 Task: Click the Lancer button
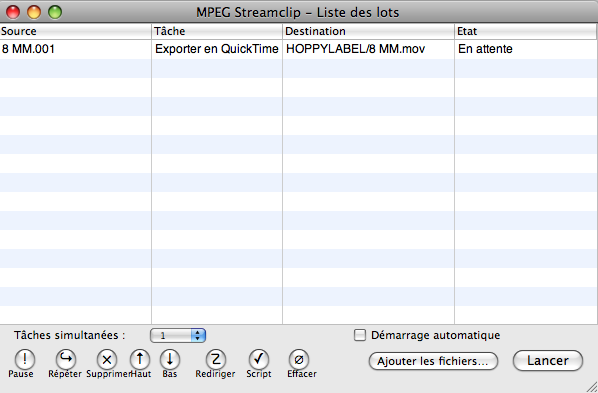(x=548, y=361)
